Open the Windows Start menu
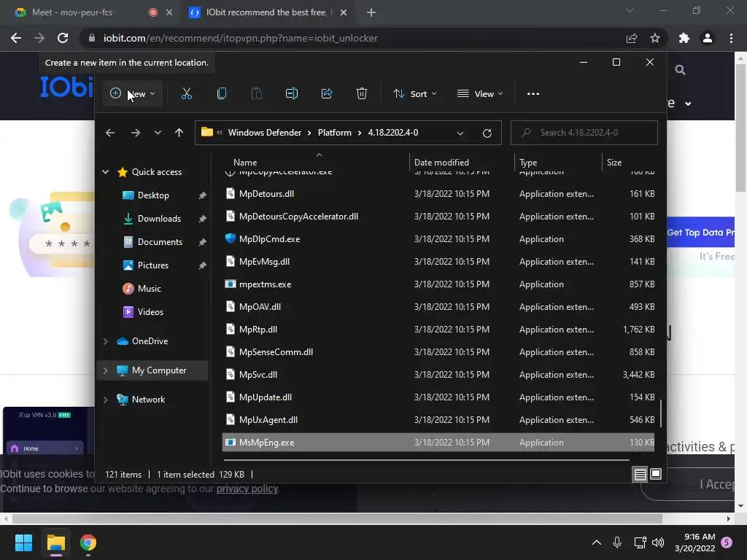This screenshot has width=747, height=560. (23, 542)
